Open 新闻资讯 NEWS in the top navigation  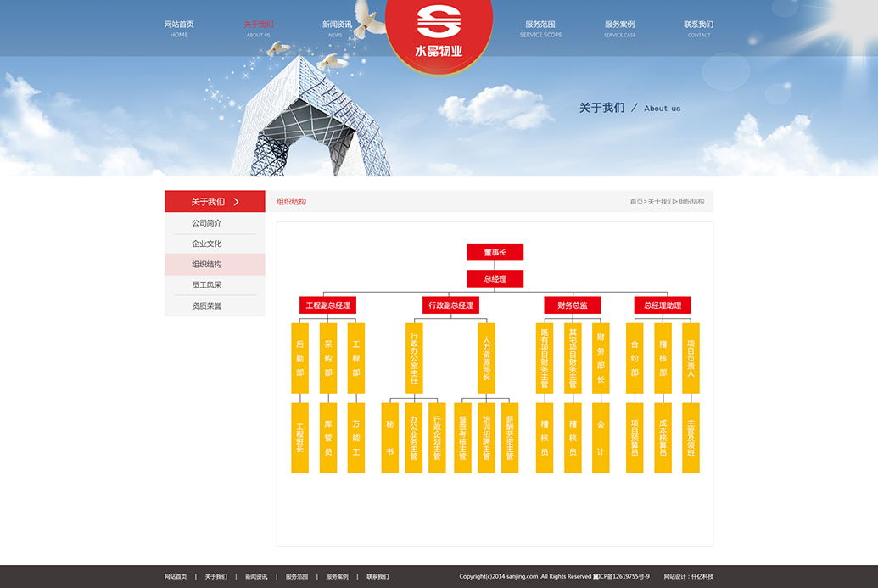pos(336,28)
